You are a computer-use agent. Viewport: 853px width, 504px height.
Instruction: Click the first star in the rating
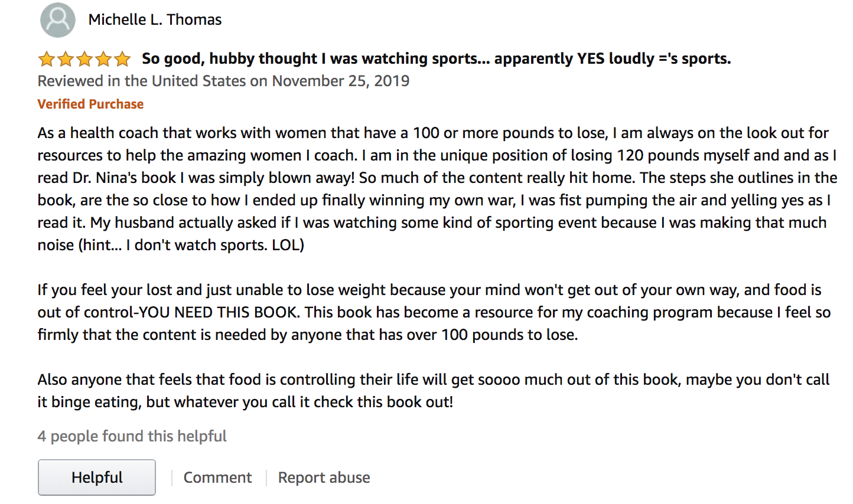click(x=47, y=59)
